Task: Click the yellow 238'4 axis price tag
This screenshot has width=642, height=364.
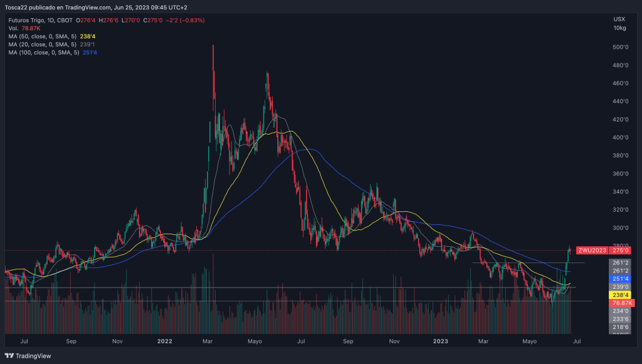Action: click(x=620, y=294)
